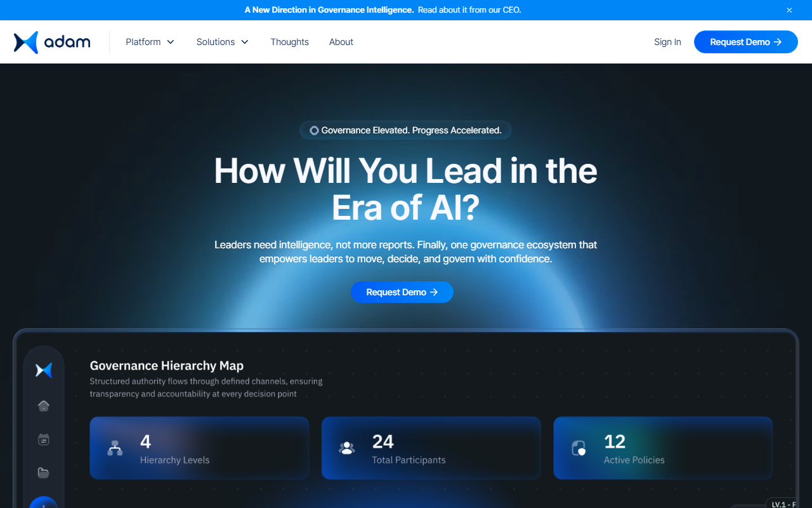This screenshot has height=508, width=812.
Task: Select the Total Participants card
Action: [431, 448]
